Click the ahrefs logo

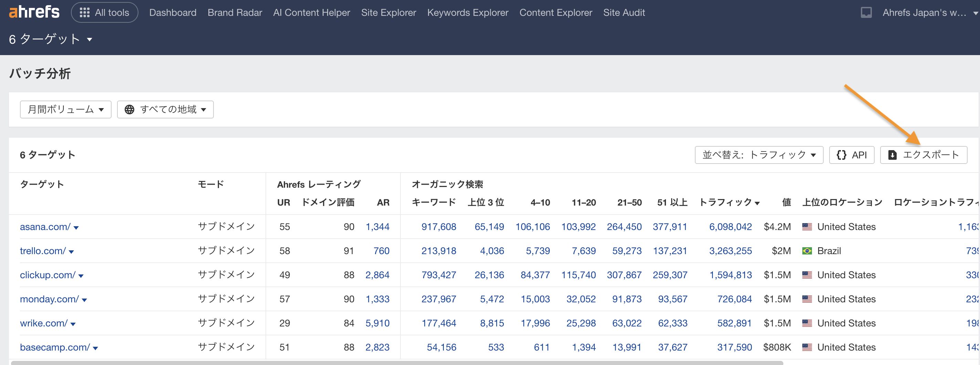coord(33,11)
